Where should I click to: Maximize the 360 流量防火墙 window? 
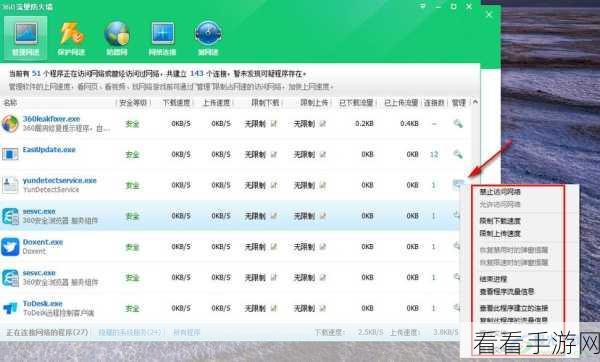pyautogui.click(x=453, y=6)
